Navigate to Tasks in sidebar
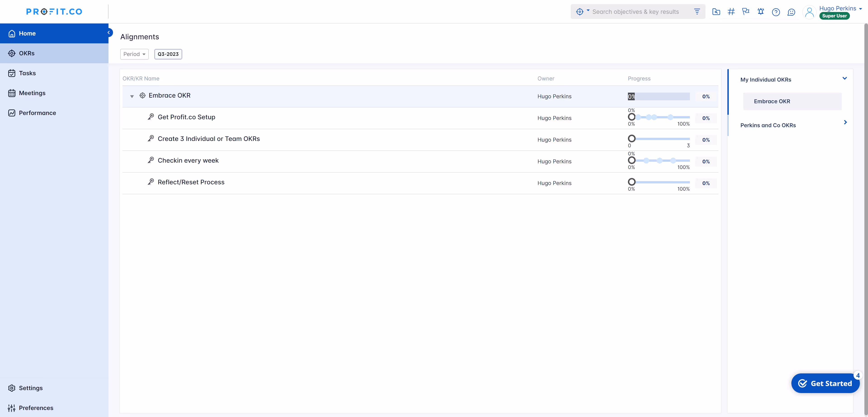Image resolution: width=868 pixels, height=417 pixels. [27, 73]
